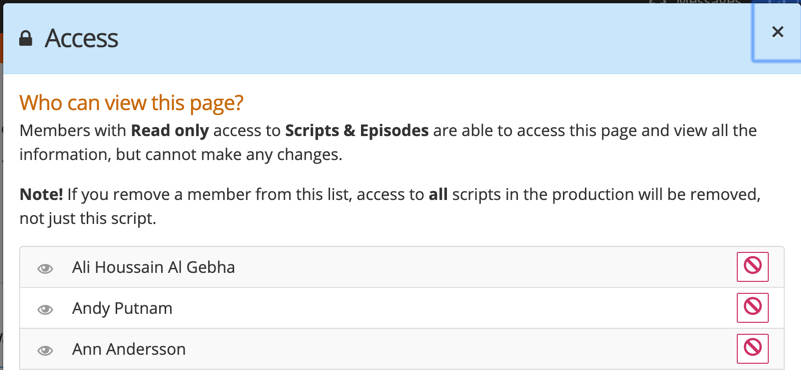Screen dimensions: 801x384
Task: Revoke Andy Putnam's access with the ban icon
Action: (752, 307)
